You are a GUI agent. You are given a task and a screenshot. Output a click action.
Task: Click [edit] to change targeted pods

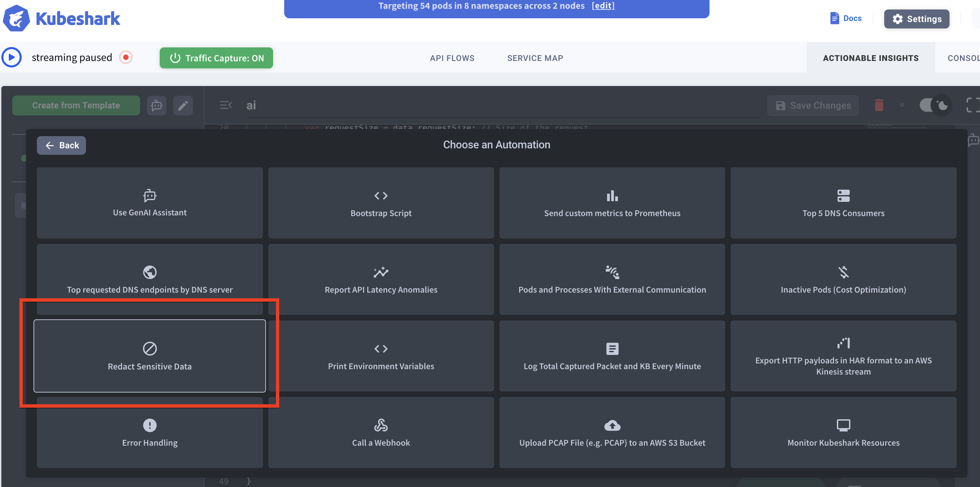603,6
